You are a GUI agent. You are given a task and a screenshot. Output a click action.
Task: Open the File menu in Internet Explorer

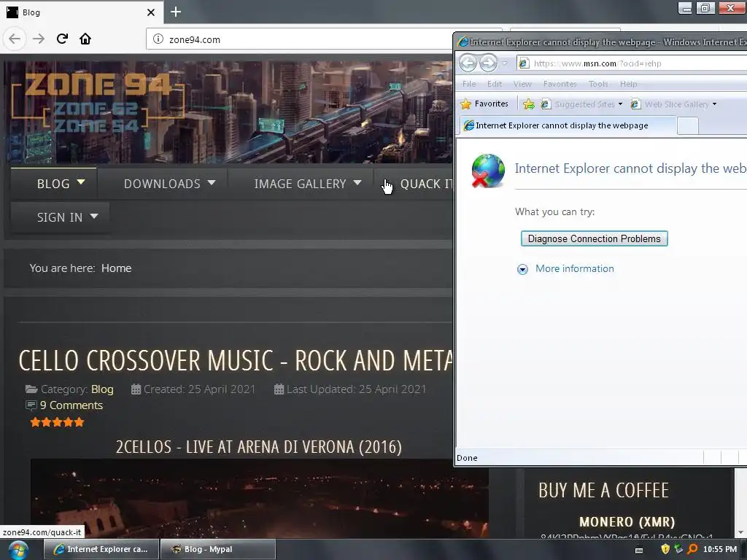pos(469,84)
